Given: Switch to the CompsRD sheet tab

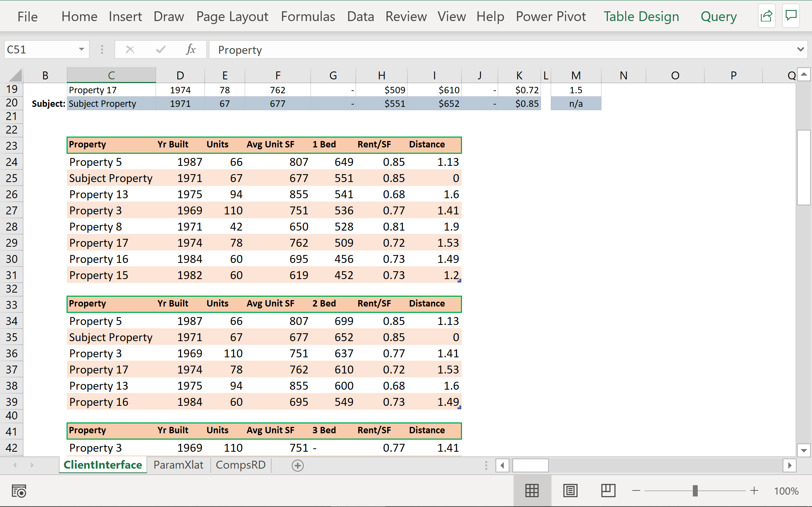Looking at the screenshot, I should click(x=241, y=465).
